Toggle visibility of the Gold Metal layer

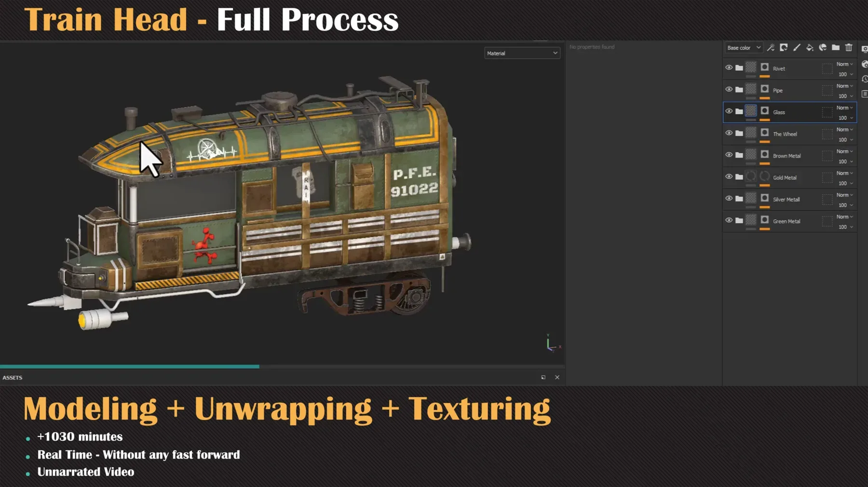pyautogui.click(x=729, y=176)
